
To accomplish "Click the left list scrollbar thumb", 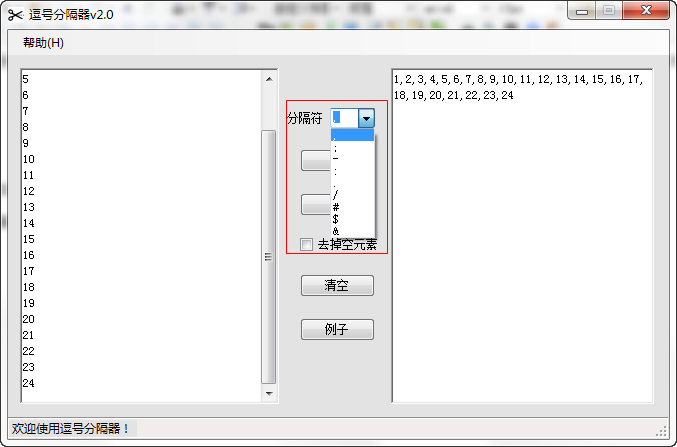I will pyautogui.click(x=269, y=257).
